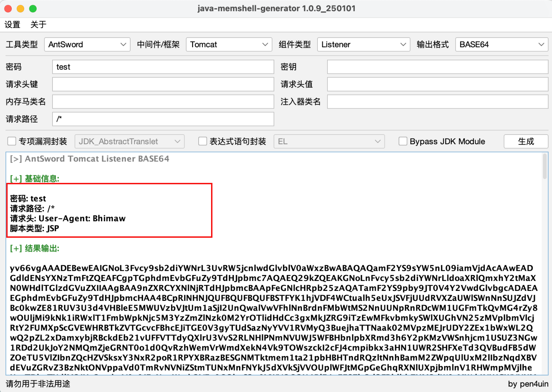Viewport: 552px width, 392px height.
Task: Open the 中间件/框架 Tomcat dropdown
Action: tap(229, 45)
